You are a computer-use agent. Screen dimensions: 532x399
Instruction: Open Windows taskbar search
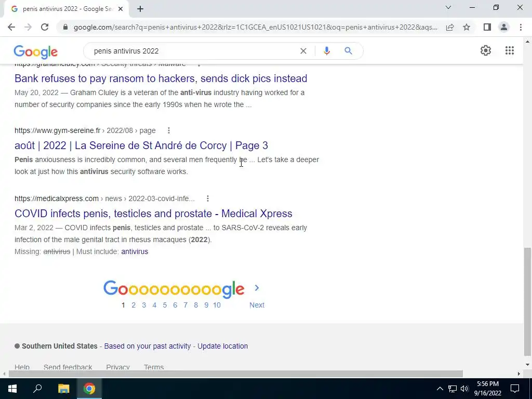(37, 389)
